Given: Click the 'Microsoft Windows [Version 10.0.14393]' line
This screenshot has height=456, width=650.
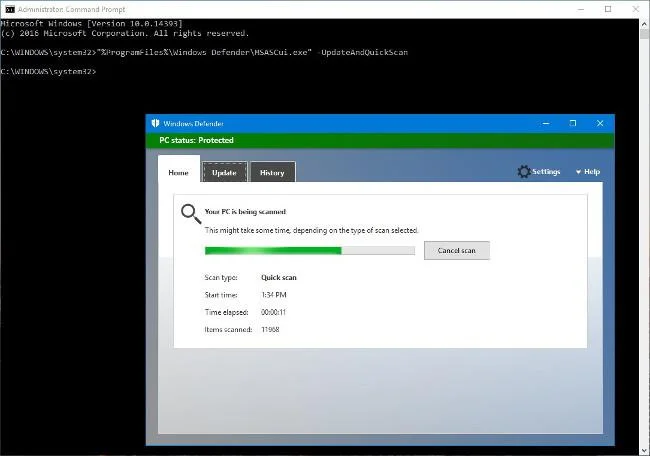Looking at the screenshot, I should (91, 24).
